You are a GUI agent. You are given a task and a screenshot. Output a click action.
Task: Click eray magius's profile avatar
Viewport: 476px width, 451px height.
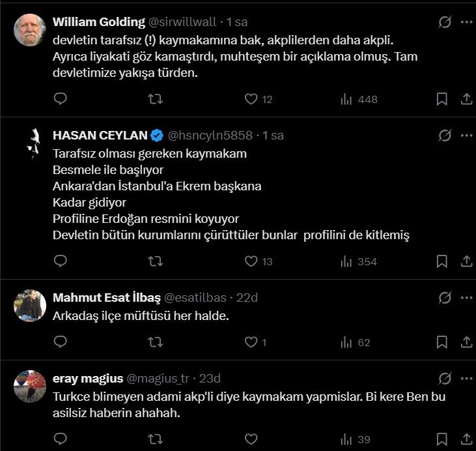pyautogui.click(x=30, y=386)
